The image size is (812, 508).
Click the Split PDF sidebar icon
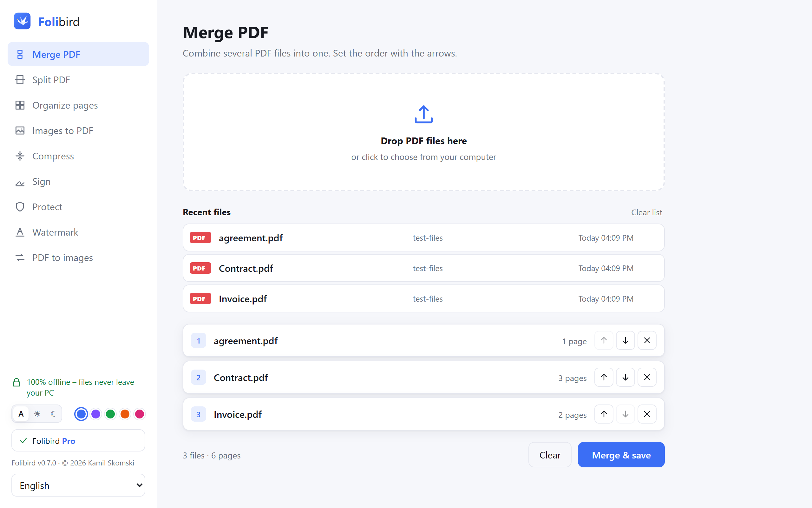[x=20, y=80]
